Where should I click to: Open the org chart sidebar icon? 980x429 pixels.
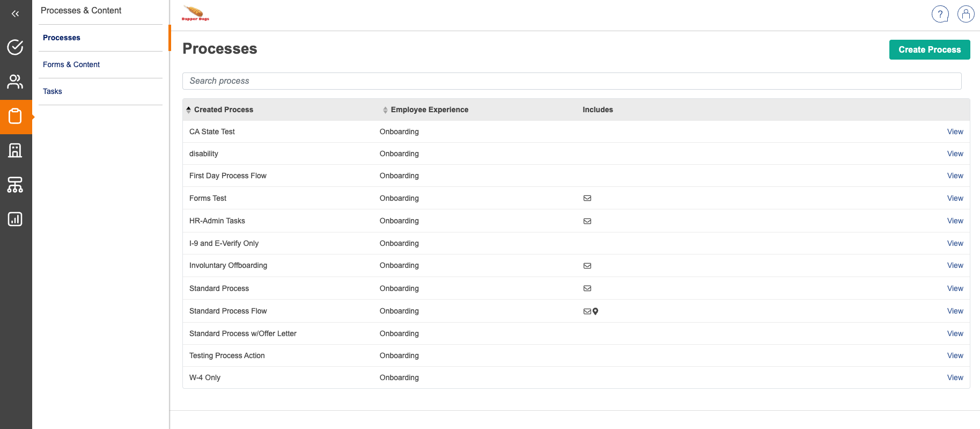(15, 185)
